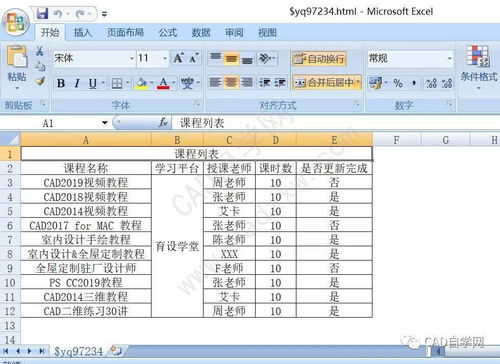Increase font size with large A
This screenshot has height=364, width=500.
click(178, 58)
